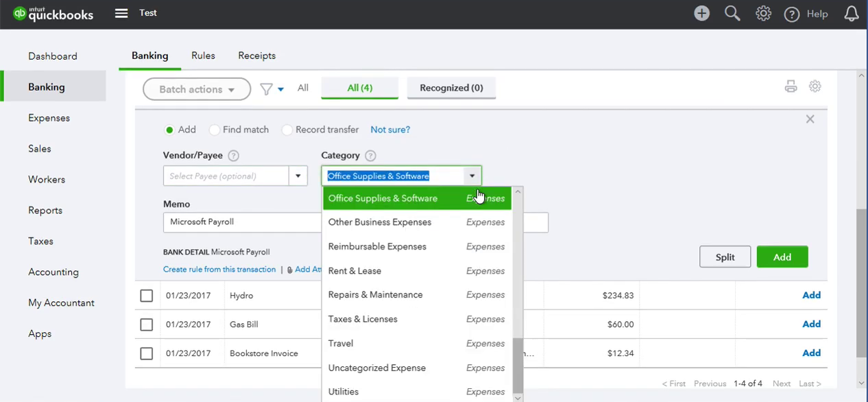Choose Office Supplies & Software category
Image resolution: width=868 pixels, height=402 pixels.
(x=417, y=198)
